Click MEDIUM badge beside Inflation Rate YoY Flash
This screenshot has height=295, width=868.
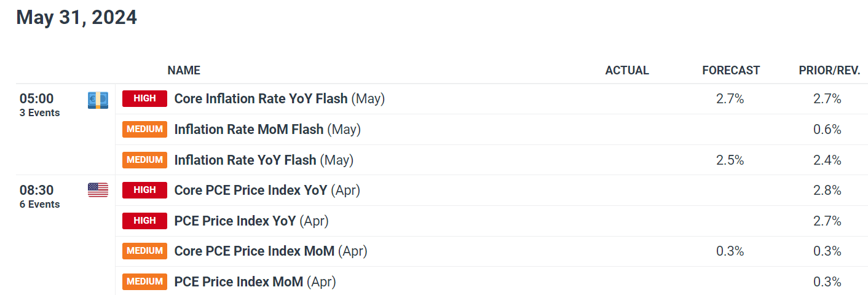pyautogui.click(x=144, y=160)
